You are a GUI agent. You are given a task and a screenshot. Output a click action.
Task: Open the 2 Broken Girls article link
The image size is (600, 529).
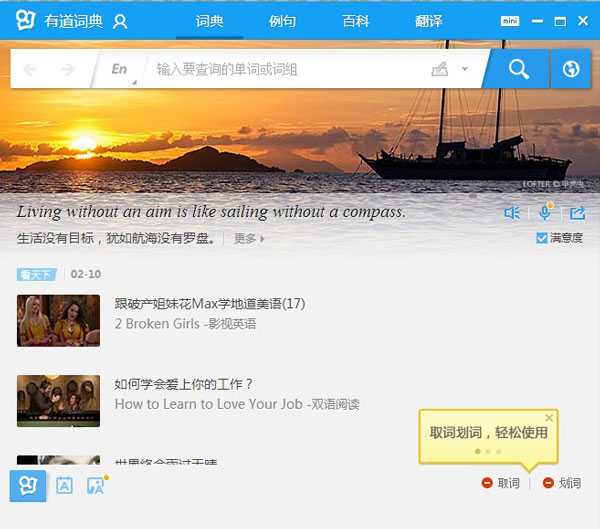(185, 323)
